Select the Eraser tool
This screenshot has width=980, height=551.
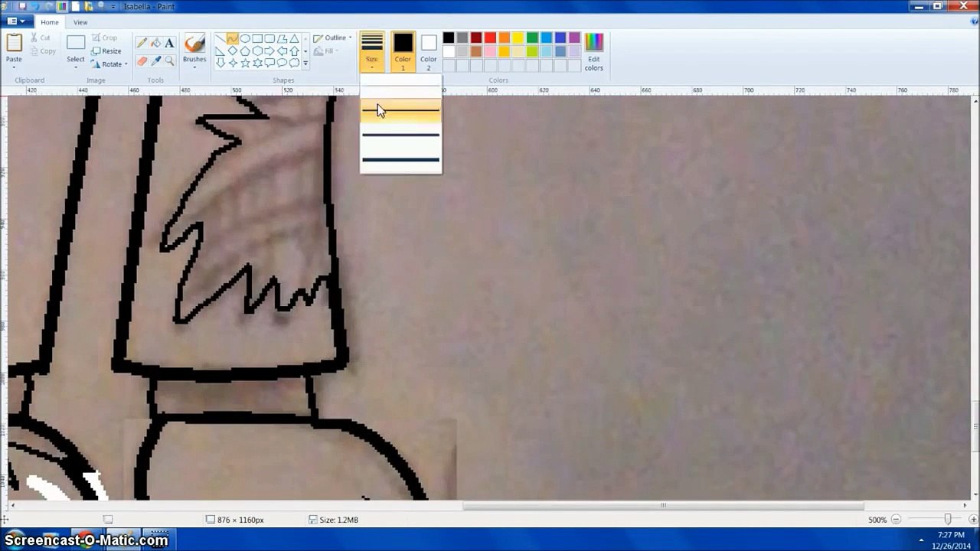click(142, 61)
